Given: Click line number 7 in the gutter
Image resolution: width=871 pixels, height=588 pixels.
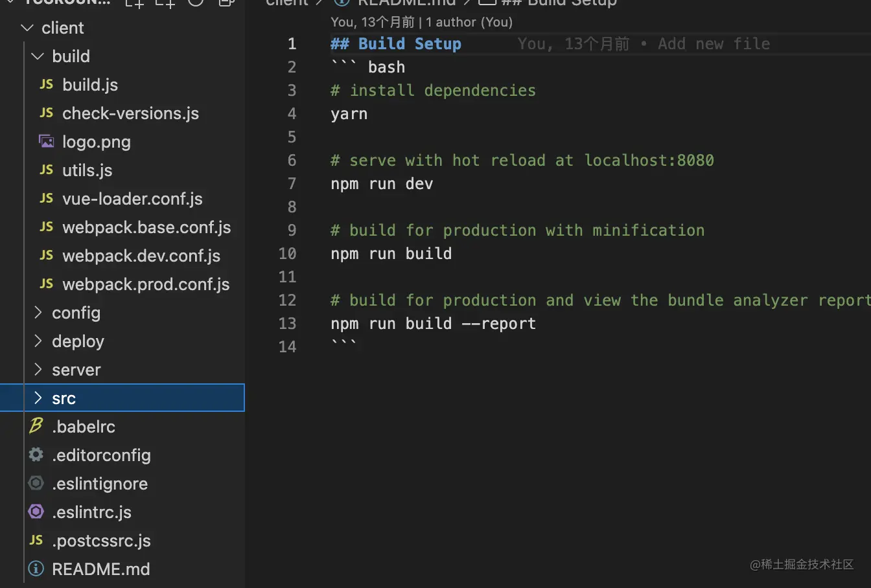Looking at the screenshot, I should (292, 184).
